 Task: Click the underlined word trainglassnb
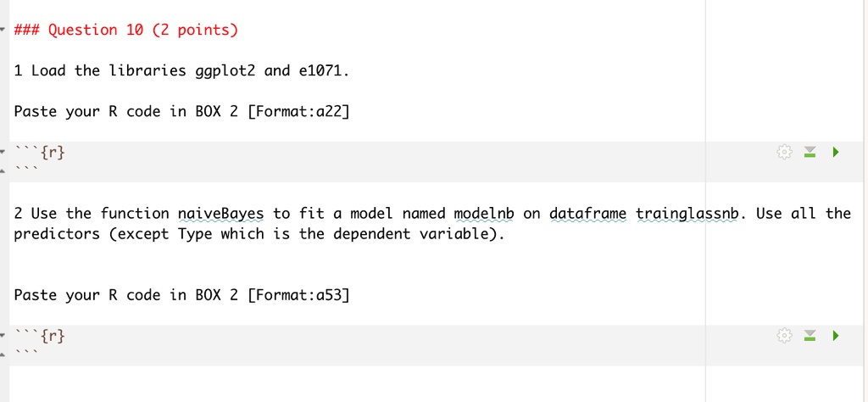(x=687, y=214)
